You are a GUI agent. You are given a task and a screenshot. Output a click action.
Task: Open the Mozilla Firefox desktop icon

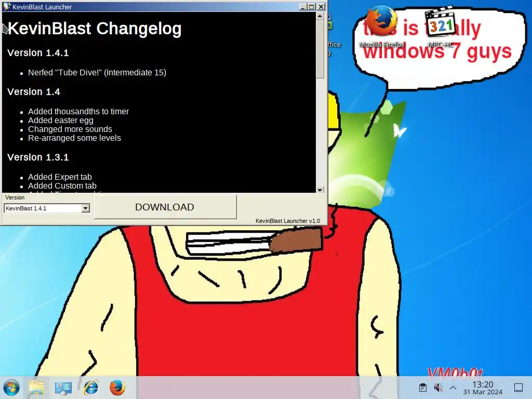[382, 26]
